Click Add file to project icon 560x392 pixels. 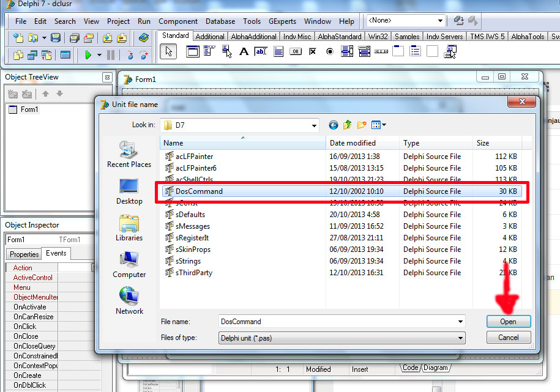[x=108, y=38]
